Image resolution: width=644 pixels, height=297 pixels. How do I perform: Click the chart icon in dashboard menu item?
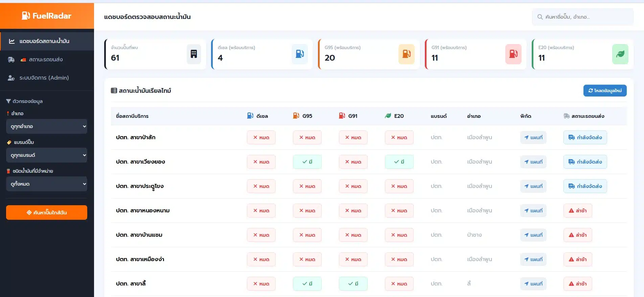tap(12, 41)
